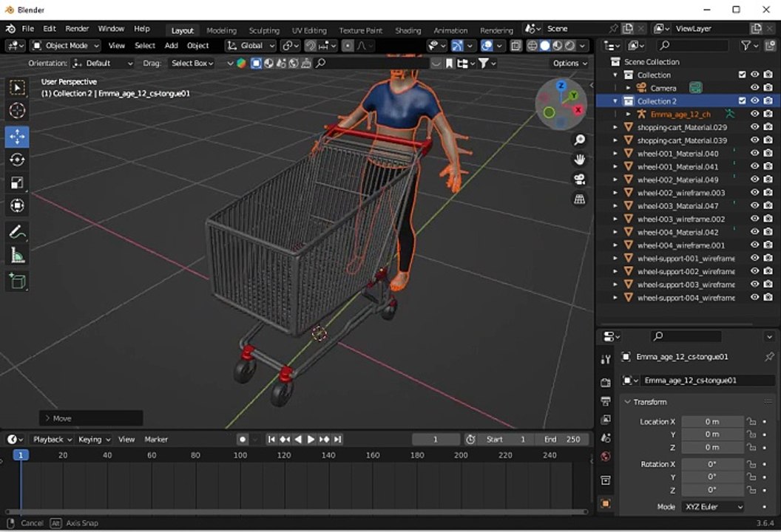Open the Render menu
Screen dimensions: 781x532
(x=77, y=29)
